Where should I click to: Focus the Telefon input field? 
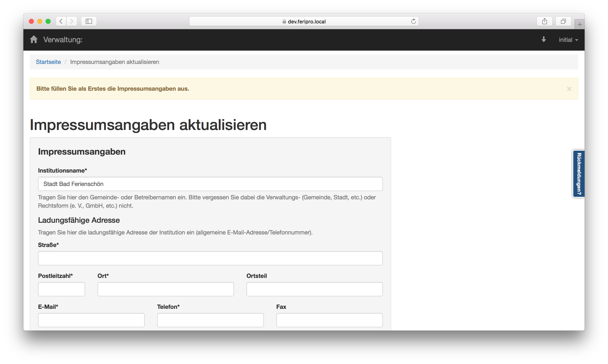[x=210, y=320]
